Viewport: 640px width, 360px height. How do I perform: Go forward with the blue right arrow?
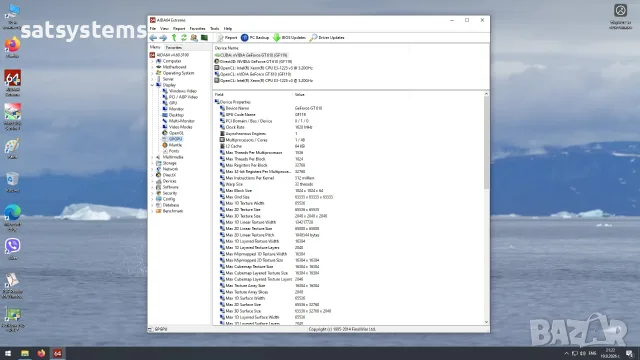(x=163, y=38)
